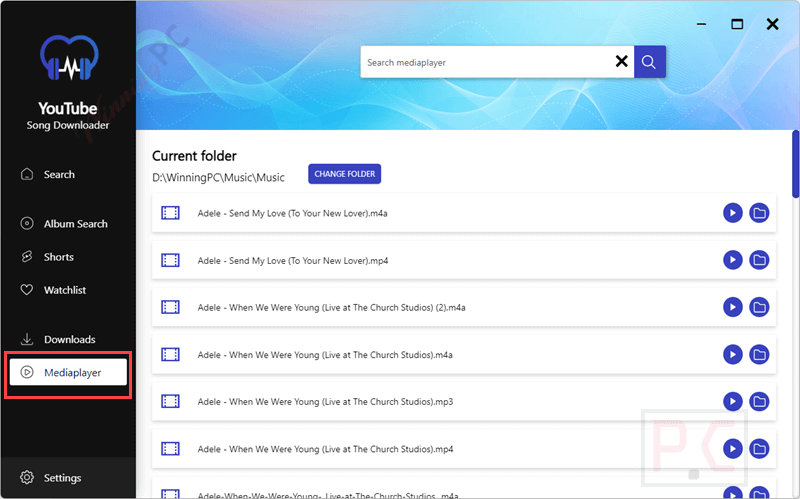This screenshot has height=499, width=800.
Task: Click film icon of When We Were Young .mp4
Action: tap(170, 449)
